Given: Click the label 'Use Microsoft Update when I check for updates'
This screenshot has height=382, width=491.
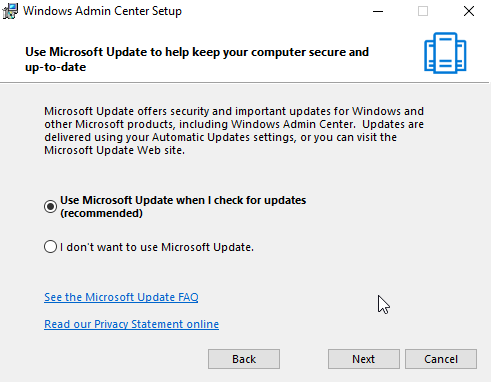Looking at the screenshot, I should click(183, 200).
